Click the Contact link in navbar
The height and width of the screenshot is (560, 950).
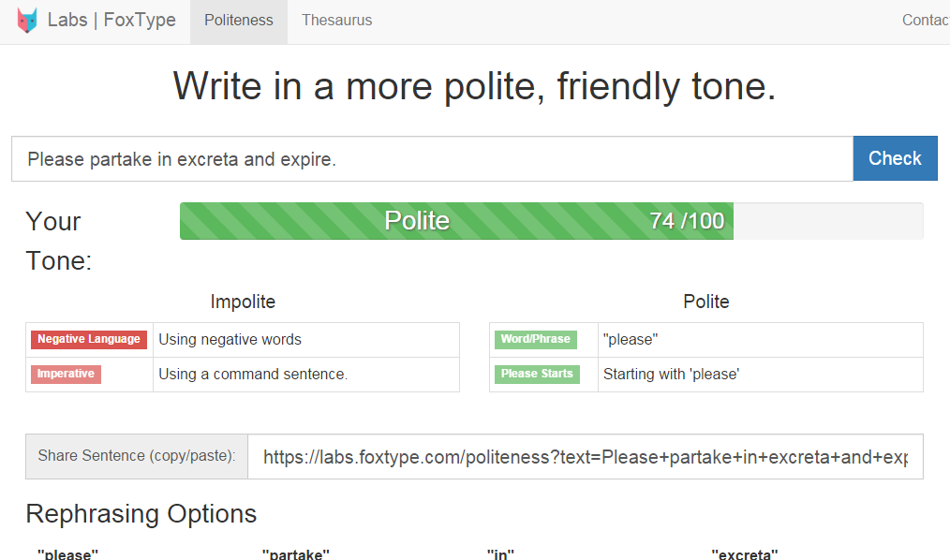925,21
